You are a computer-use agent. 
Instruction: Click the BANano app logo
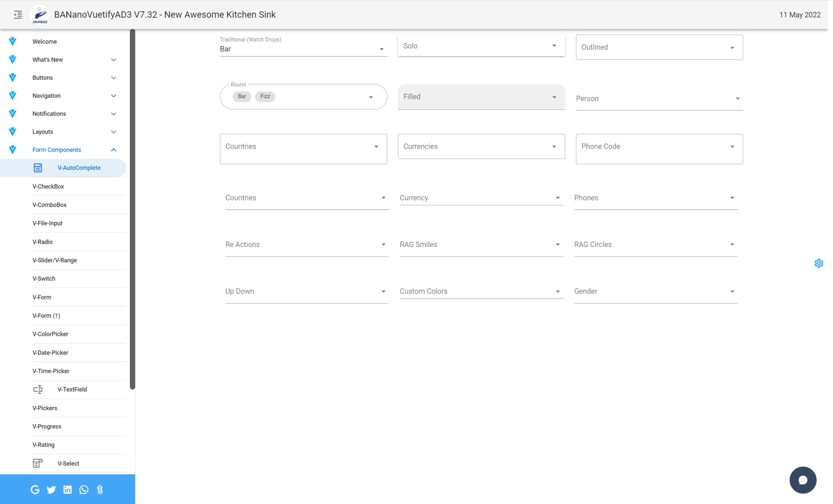[x=39, y=15]
